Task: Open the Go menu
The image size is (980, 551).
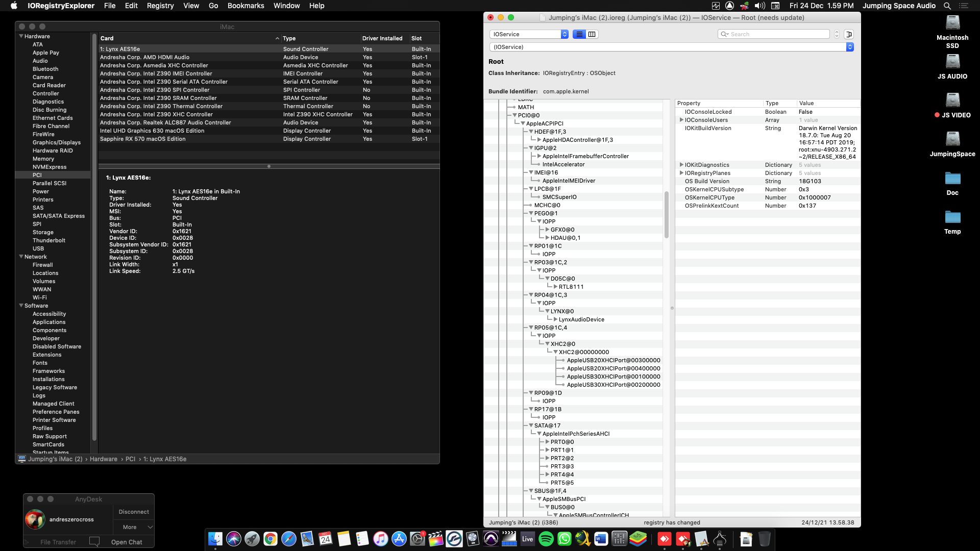Action: pyautogui.click(x=213, y=6)
